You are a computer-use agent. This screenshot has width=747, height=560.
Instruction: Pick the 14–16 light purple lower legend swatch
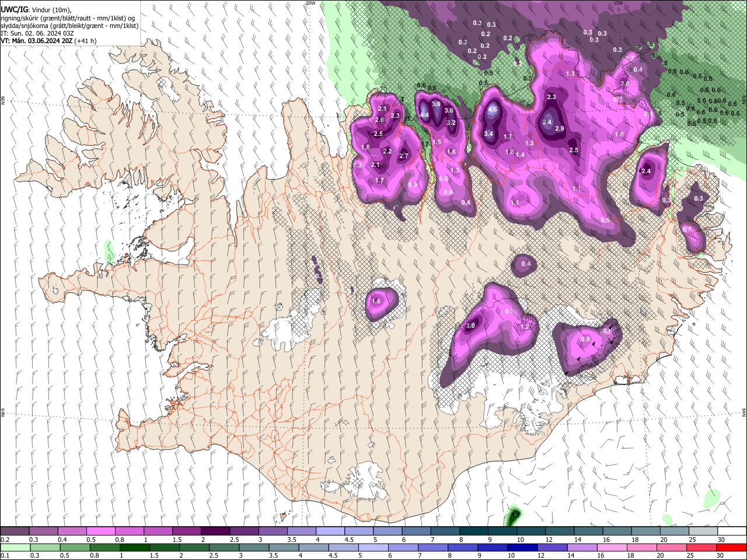click(582, 547)
